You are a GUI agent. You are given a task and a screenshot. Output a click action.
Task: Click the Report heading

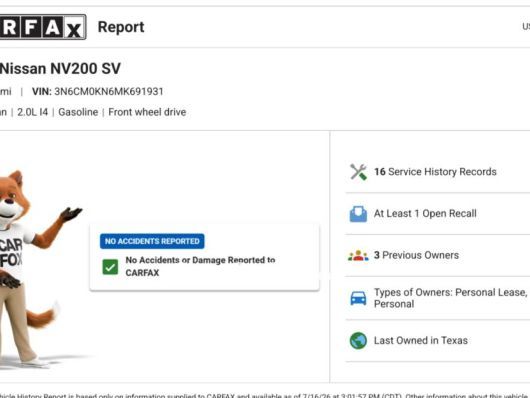pyautogui.click(x=121, y=27)
